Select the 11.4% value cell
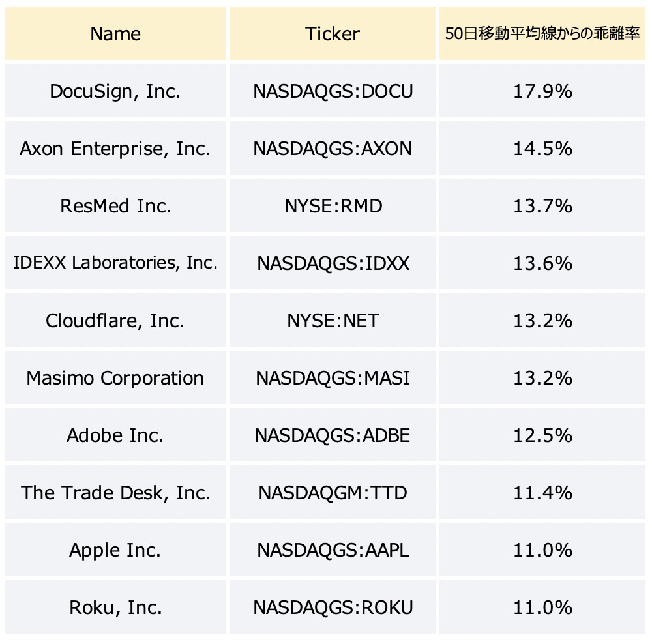This screenshot has height=644, width=652. coord(542,492)
